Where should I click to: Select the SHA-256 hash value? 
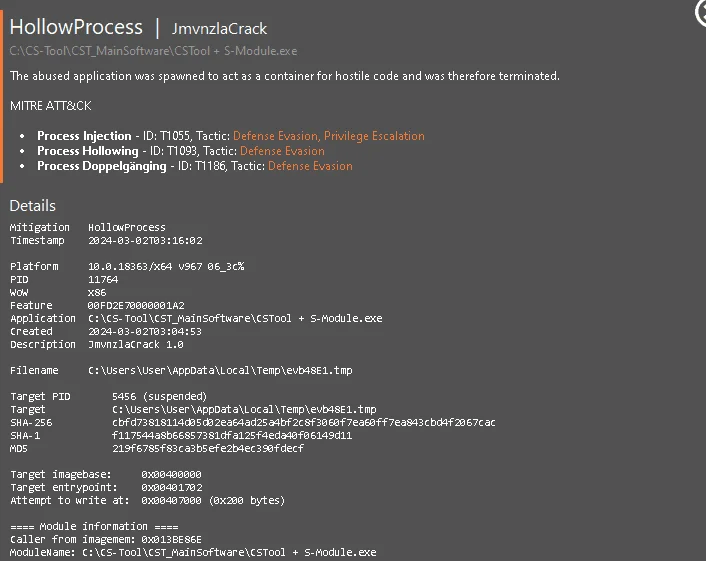[303, 422]
